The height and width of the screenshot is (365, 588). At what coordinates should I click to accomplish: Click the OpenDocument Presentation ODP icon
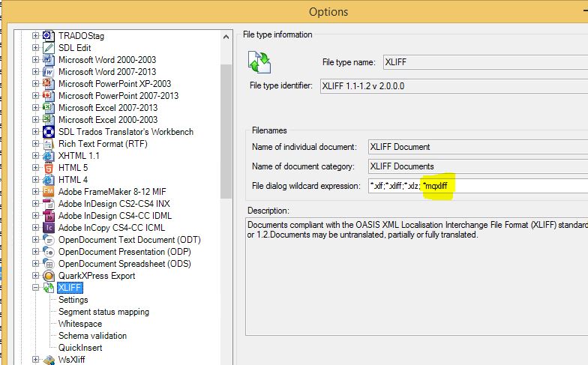pyautogui.click(x=48, y=252)
